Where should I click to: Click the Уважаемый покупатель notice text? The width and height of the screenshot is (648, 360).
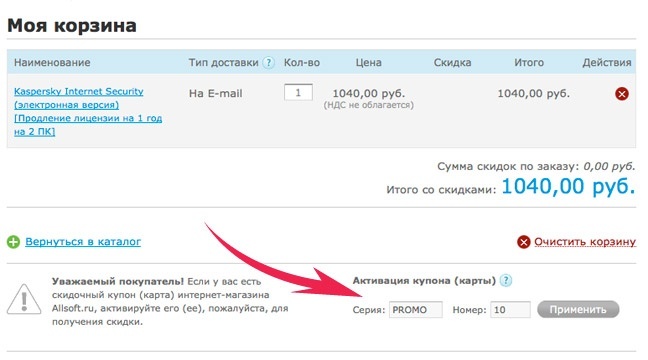(170, 302)
